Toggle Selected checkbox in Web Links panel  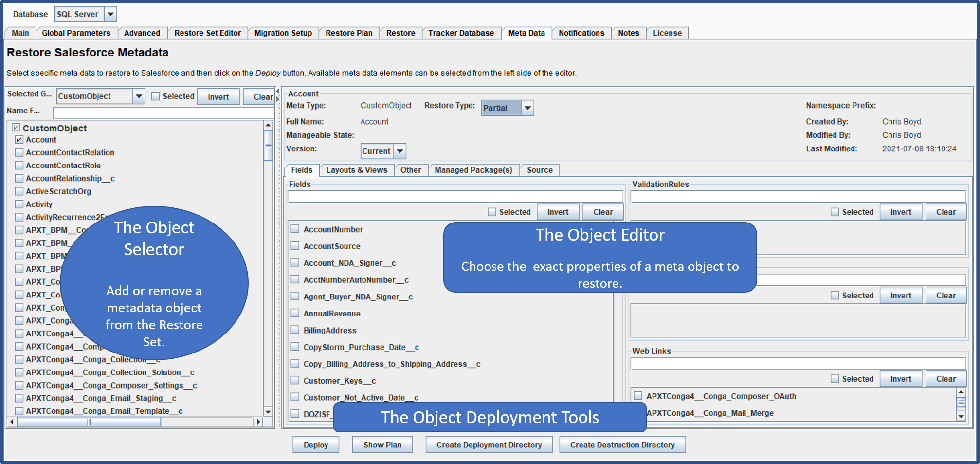point(835,379)
